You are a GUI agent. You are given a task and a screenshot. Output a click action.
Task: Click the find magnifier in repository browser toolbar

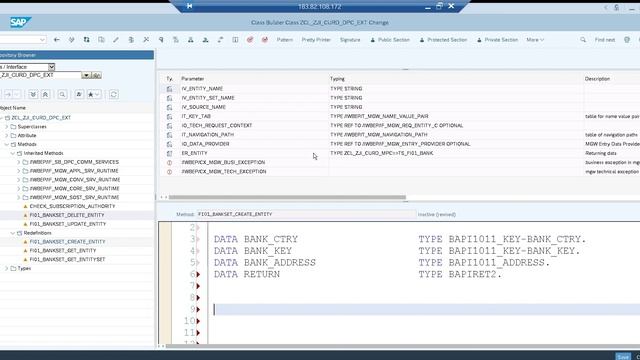62,94
